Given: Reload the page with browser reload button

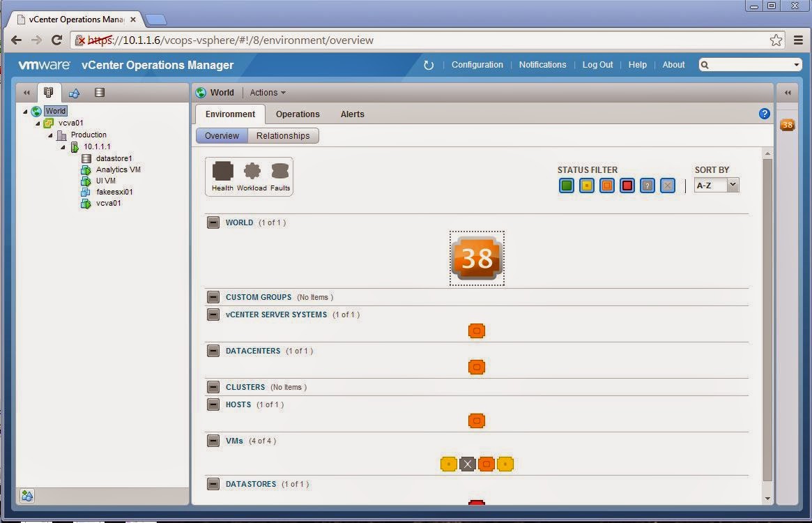Looking at the screenshot, I should [x=57, y=40].
